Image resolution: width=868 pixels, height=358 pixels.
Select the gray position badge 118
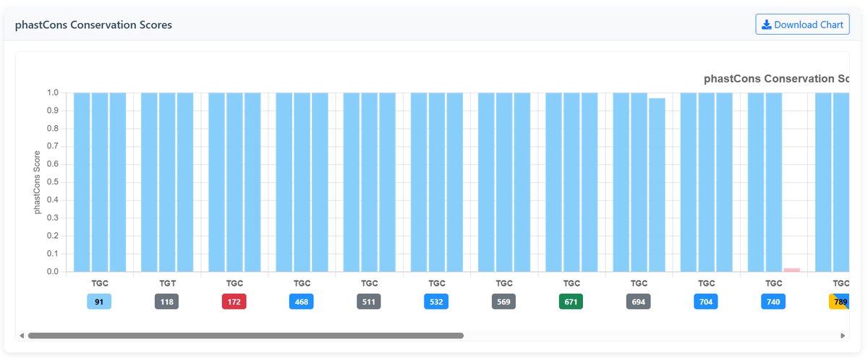pos(166,302)
